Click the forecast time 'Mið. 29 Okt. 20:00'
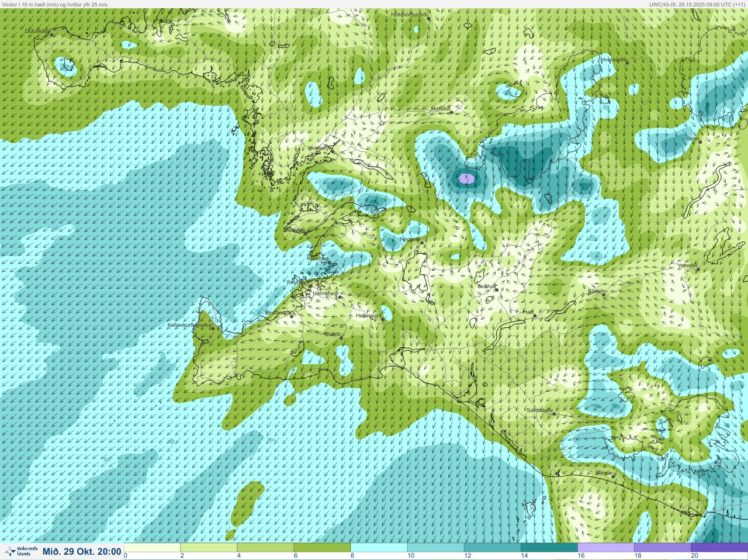Image resolution: width=748 pixels, height=560 pixels. pos(82,552)
